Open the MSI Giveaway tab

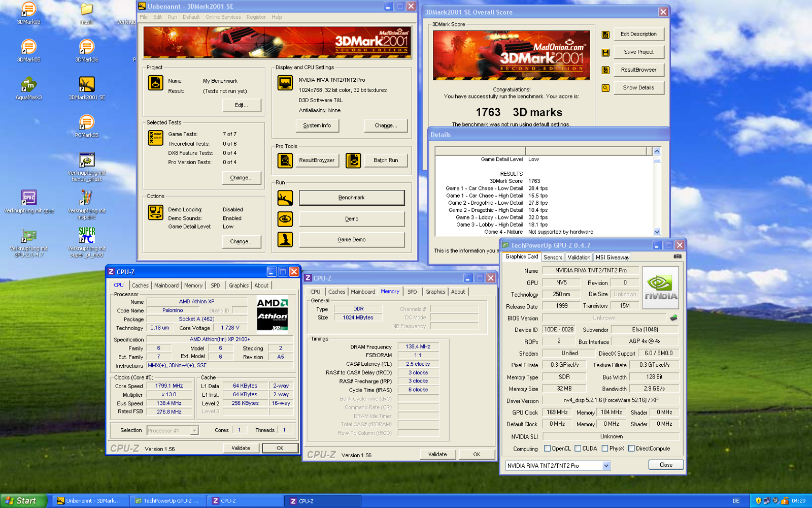click(612, 258)
